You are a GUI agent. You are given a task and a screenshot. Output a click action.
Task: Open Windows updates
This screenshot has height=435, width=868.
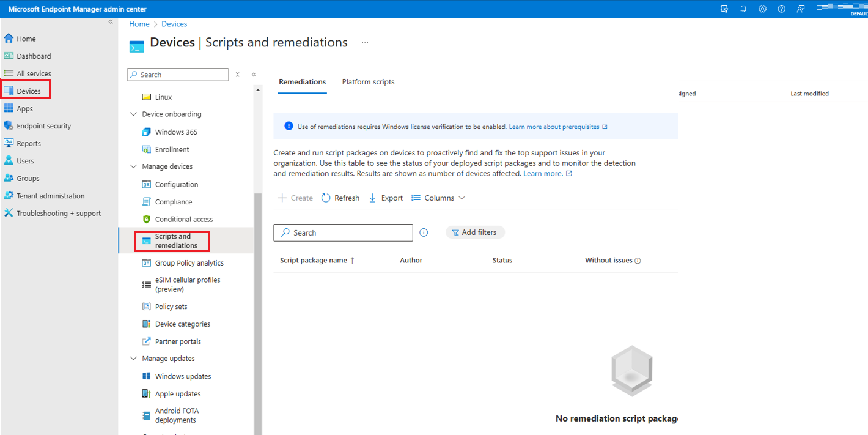[x=183, y=376]
